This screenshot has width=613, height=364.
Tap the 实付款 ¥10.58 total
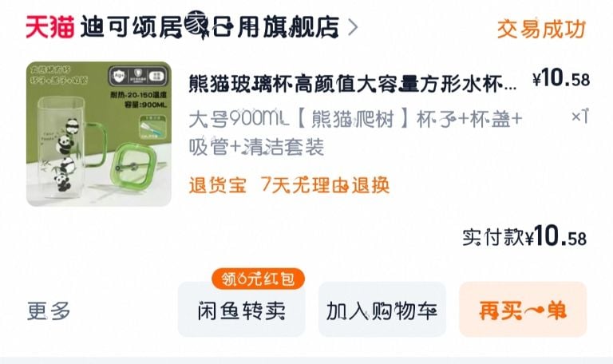(x=524, y=236)
